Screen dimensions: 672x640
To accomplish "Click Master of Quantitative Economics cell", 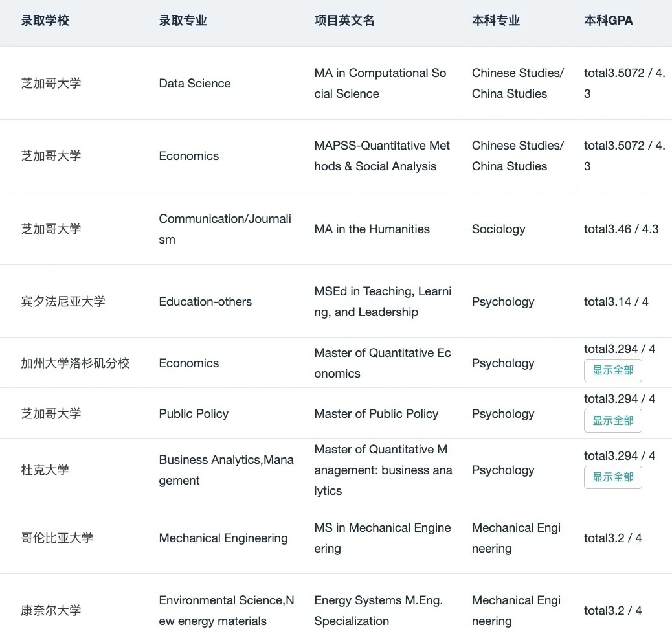I will 382,363.
